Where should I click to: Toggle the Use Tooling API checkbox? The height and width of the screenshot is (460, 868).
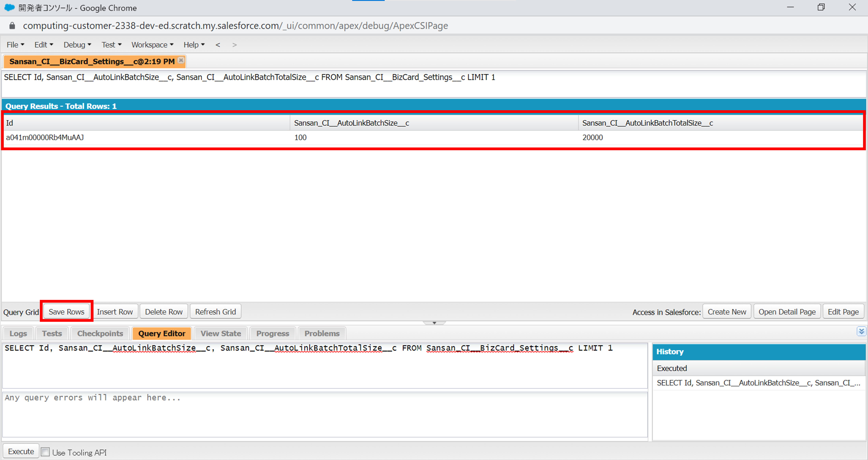[45, 452]
